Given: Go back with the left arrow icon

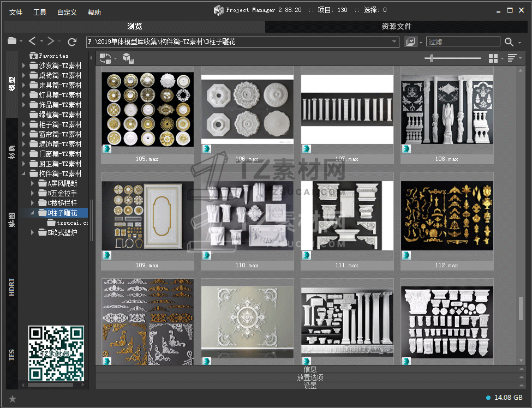Looking at the screenshot, I should coord(32,41).
